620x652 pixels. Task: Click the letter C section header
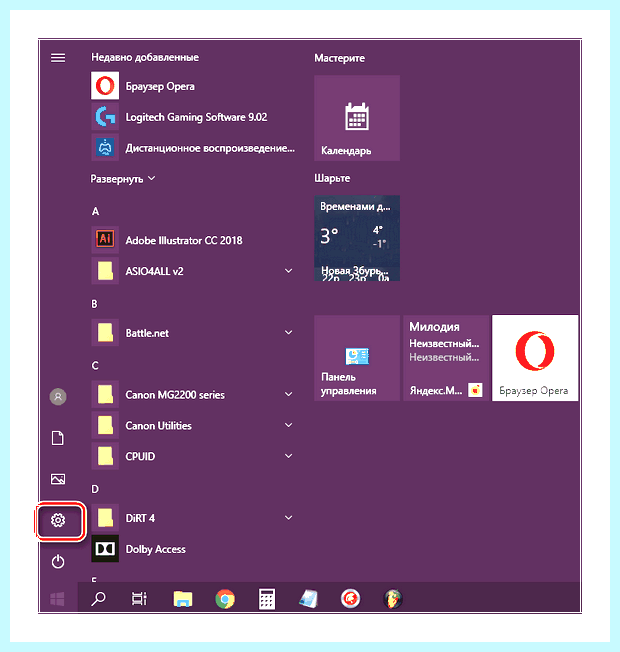point(95,366)
